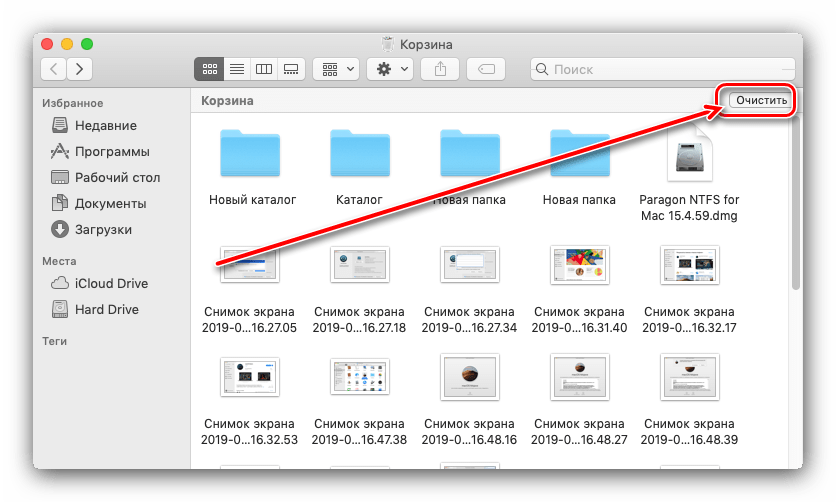This screenshot has height=502, width=836.
Task: Switch to icon view mode
Action: pyautogui.click(x=210, y=69)
